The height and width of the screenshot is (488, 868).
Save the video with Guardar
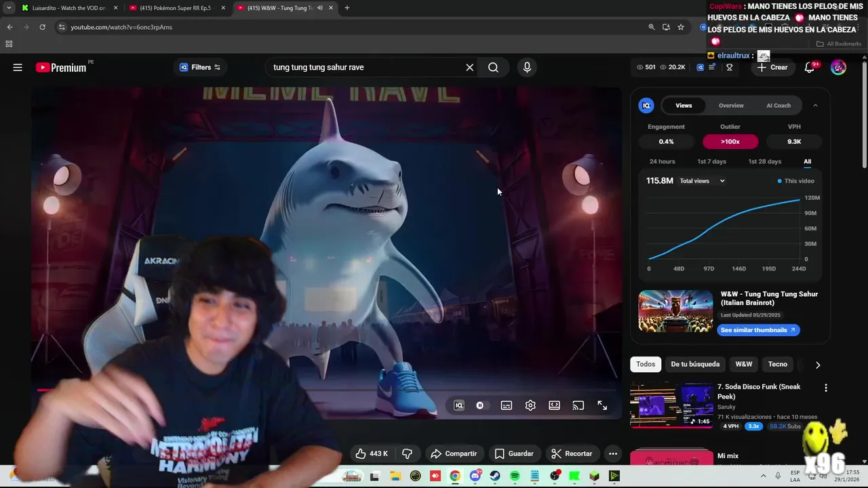point(514,453)
